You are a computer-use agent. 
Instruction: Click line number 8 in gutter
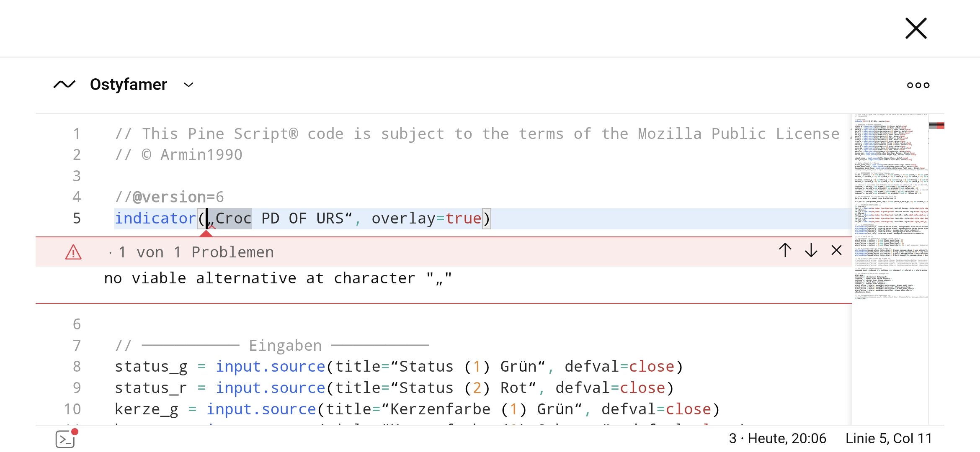(x=77, y=367)
